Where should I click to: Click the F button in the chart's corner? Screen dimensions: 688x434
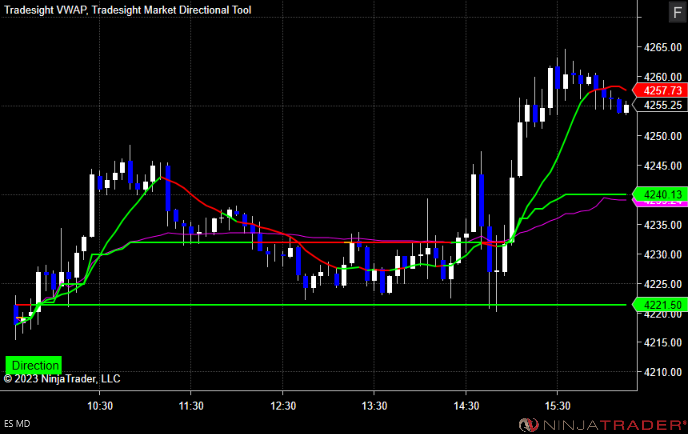(677, 12)
